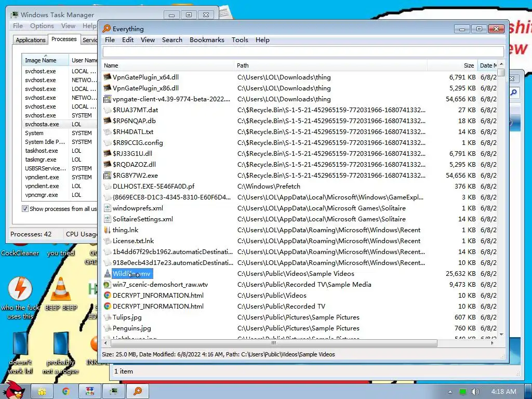Sort results by Size column header
The height and width of the screenshot is (399, 532).
coord(452,65)
